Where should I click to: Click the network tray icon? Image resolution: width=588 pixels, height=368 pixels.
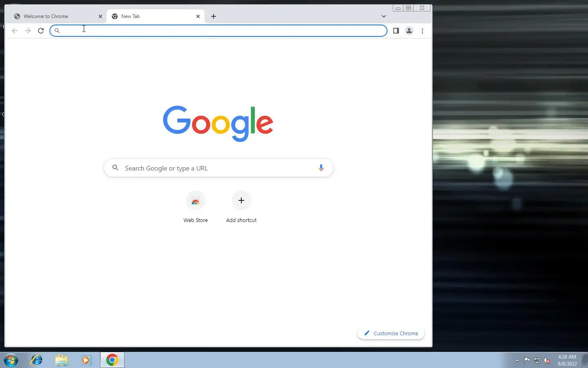537,360
